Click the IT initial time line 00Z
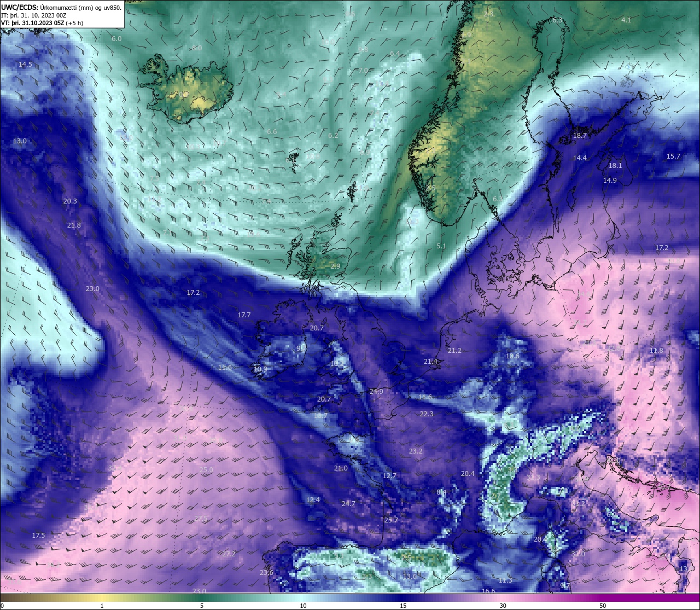Viewport: 700px width, 610px height. click(34, 15)
